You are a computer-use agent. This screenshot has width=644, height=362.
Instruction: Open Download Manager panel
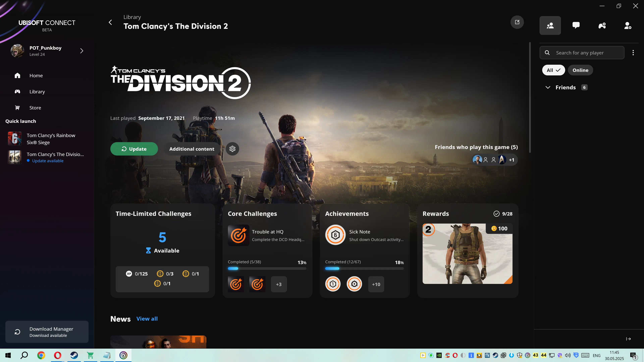[47, 332]
